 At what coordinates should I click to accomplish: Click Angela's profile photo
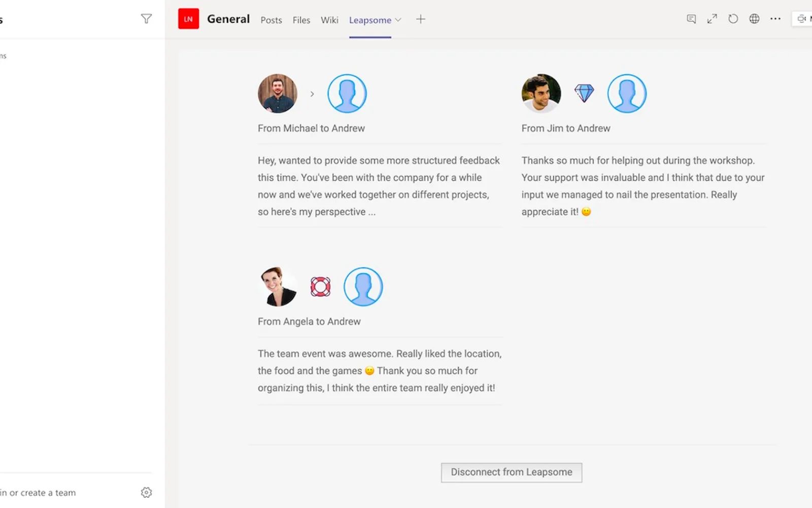pyautogui.click(x=278, y=287)
